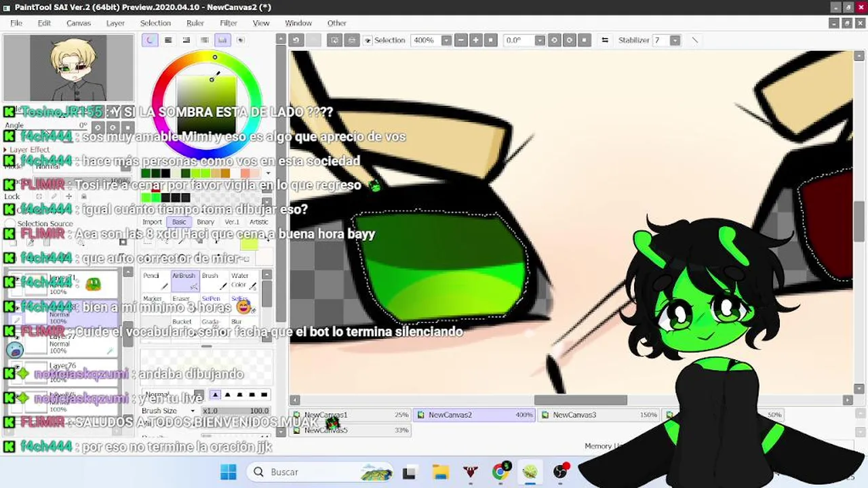868x488 pixels.
Task: Open the Windows Start menu
Action: point(229,472)
